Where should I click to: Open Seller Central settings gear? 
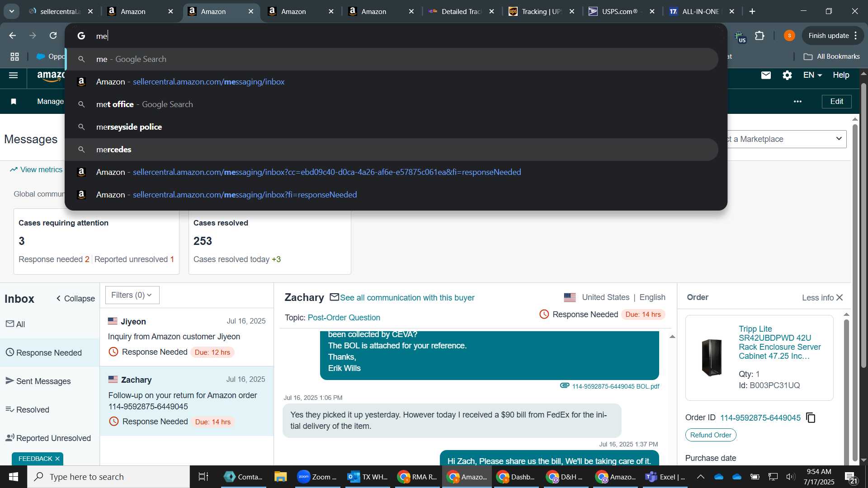click(x=787, y=75)
